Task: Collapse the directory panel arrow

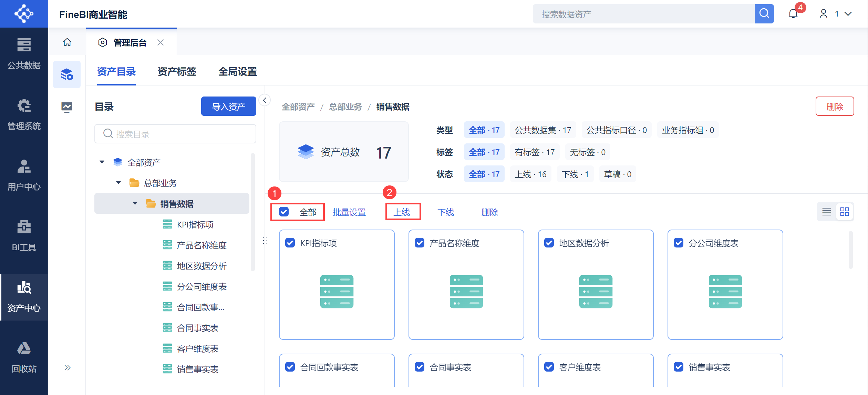Action: point(265,100)
